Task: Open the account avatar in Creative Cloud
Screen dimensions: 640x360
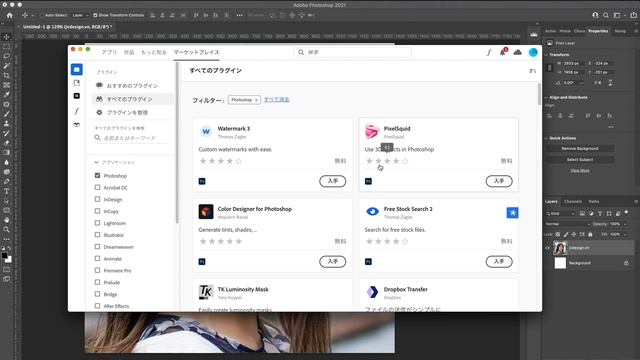Action: tap(533, 52)
